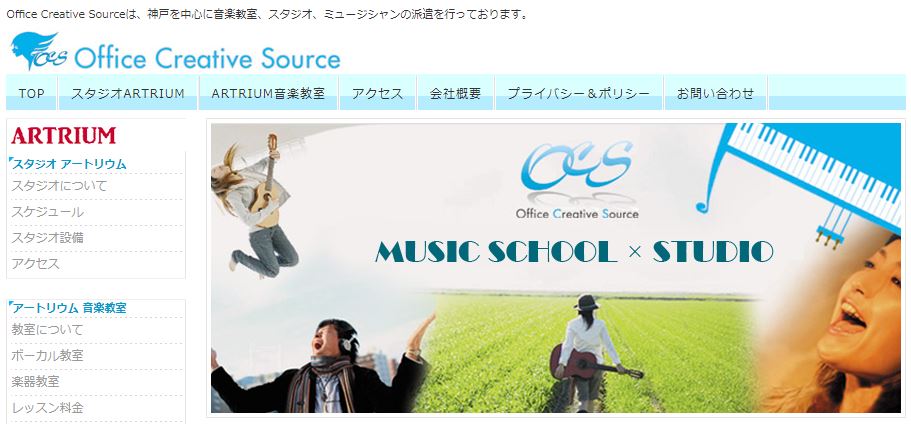The width and height of the screenshot is (911, 424).
Task: Open the 教室について sidebar link
Action: pyautogui.click(x=48, y=330)
